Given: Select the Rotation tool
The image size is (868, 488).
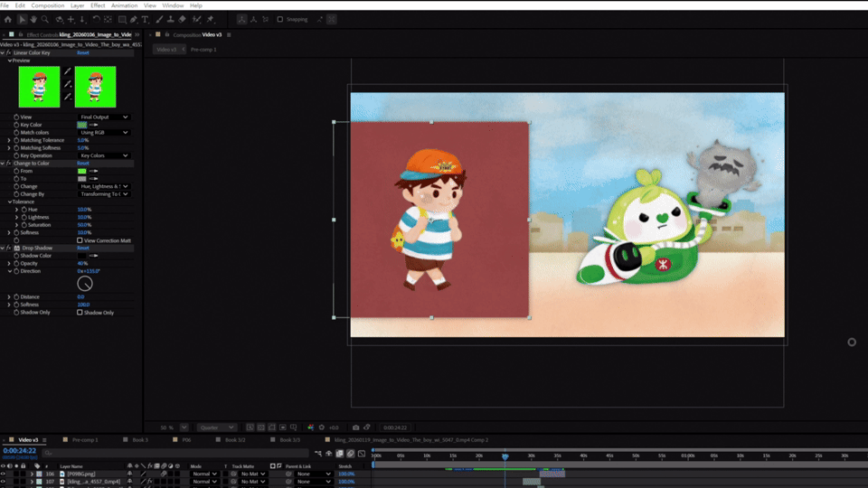Looking at the screenshot, I should 97,19.
